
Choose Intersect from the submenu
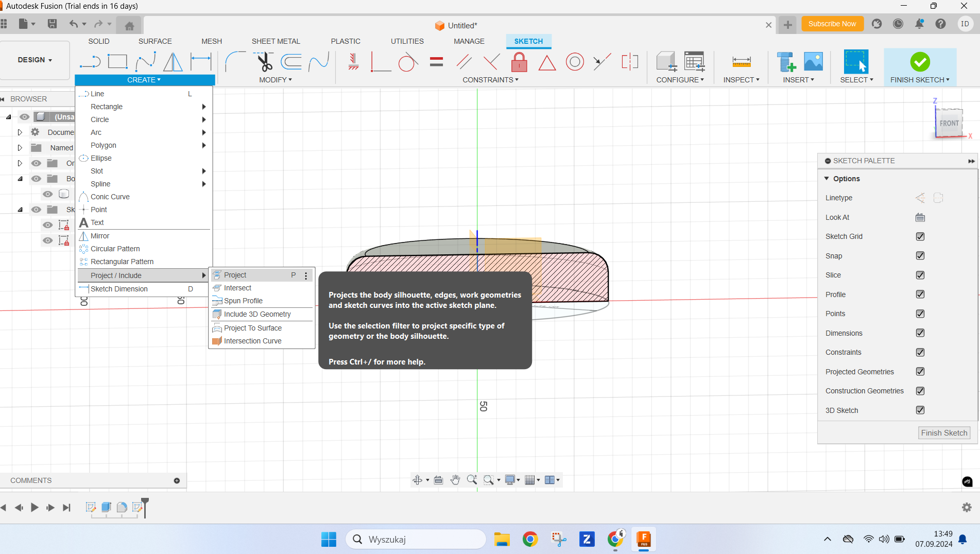coord(262,288)
